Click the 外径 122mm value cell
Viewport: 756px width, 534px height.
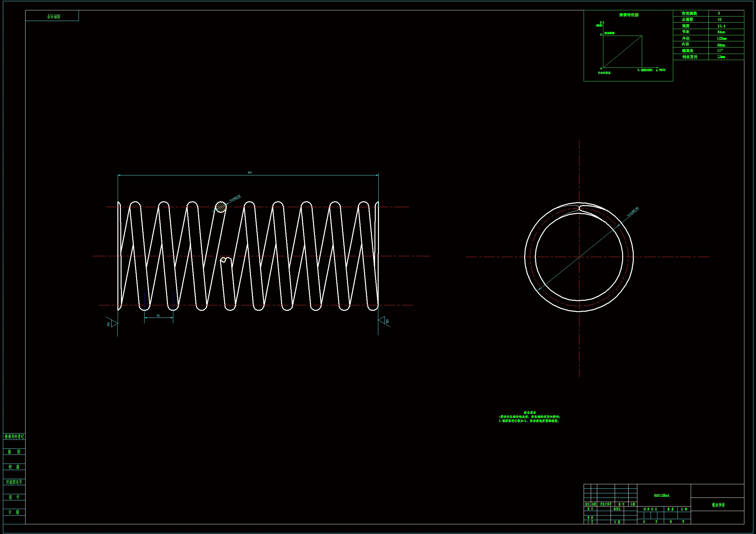[x=722, y=38]
